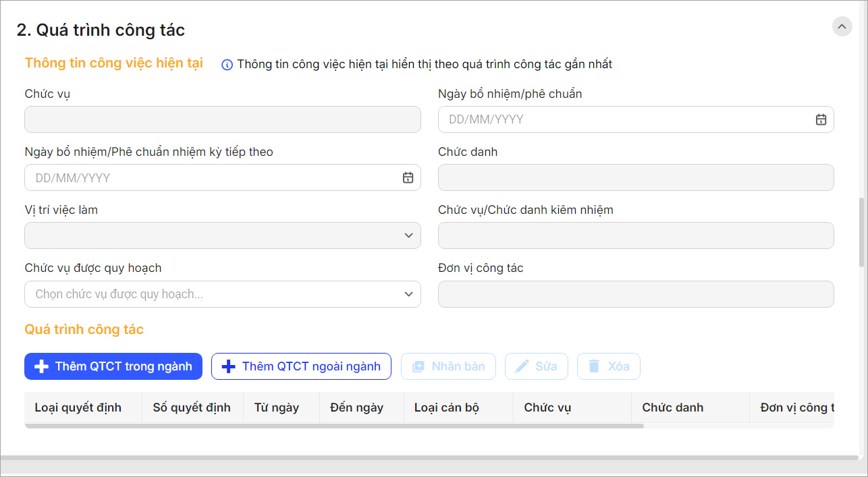Click the info icon beside Thông tin công việc

[227, 65]
